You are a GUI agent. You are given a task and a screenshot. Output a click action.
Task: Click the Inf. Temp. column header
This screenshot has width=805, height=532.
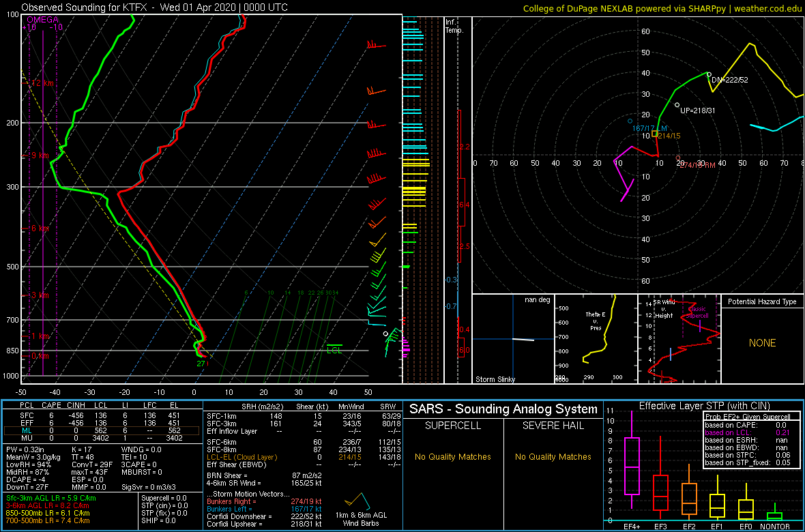(454, 26)
